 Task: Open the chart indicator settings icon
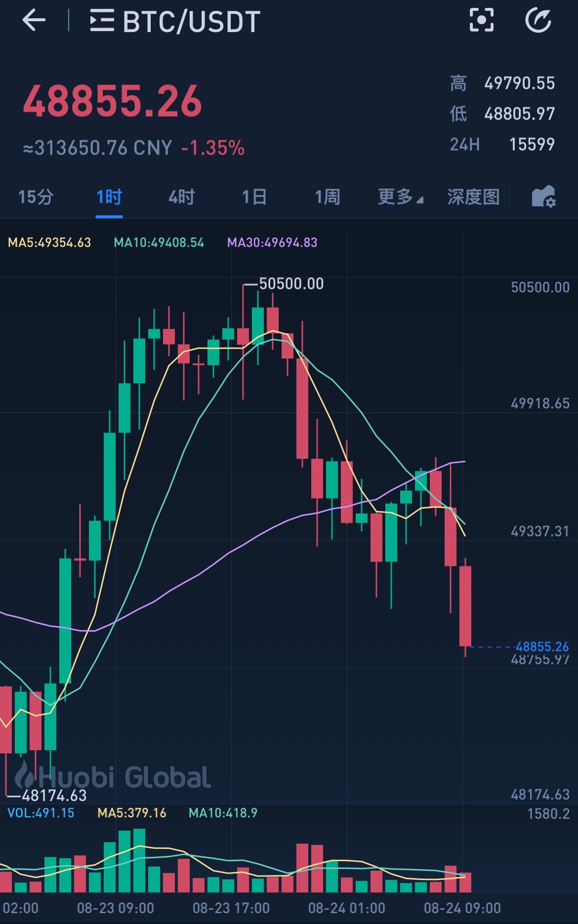point(543,197)
